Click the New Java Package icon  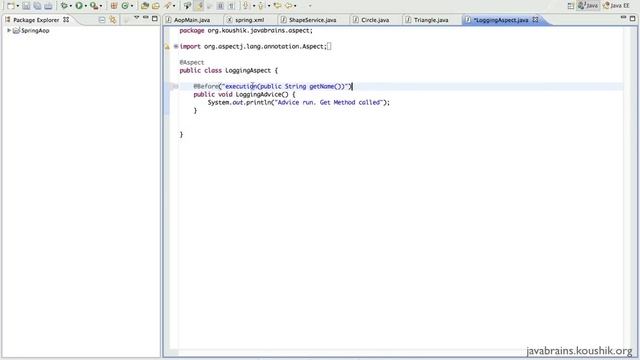point(114,6)
